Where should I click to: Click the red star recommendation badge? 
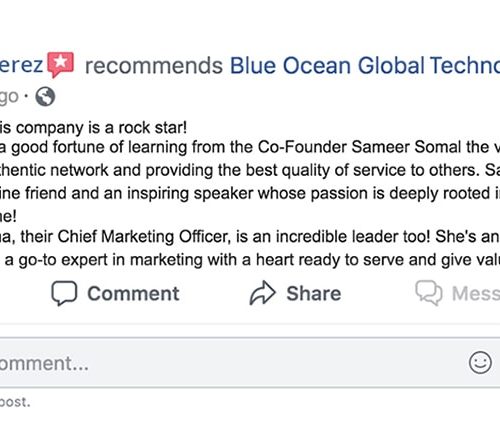(x=61, y=64)
